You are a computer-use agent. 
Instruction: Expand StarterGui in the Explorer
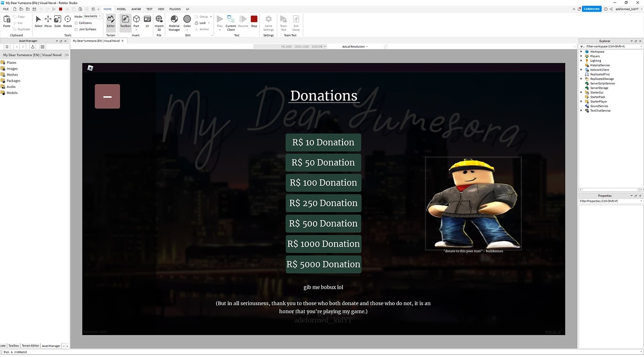coord(581,92)
